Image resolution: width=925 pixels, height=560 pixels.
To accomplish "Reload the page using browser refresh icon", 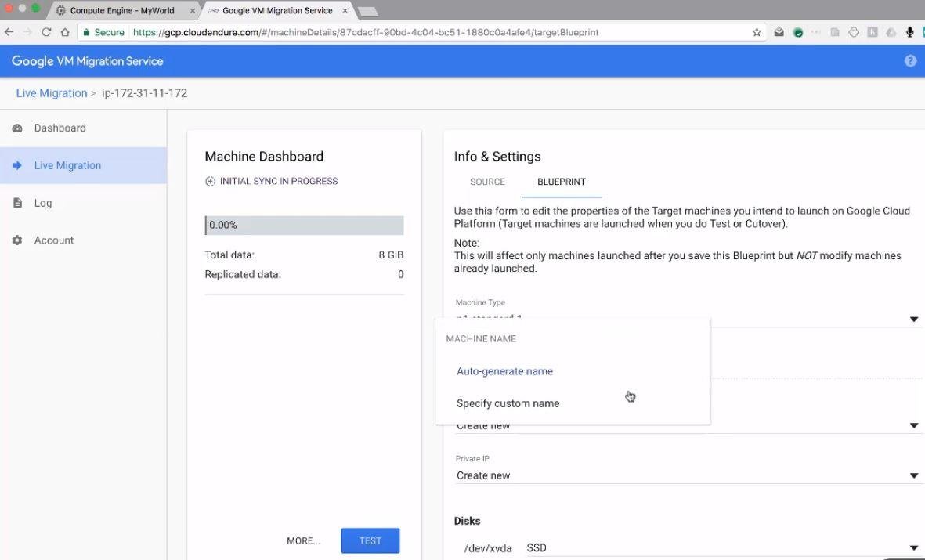I will click(x=46, y=32).
